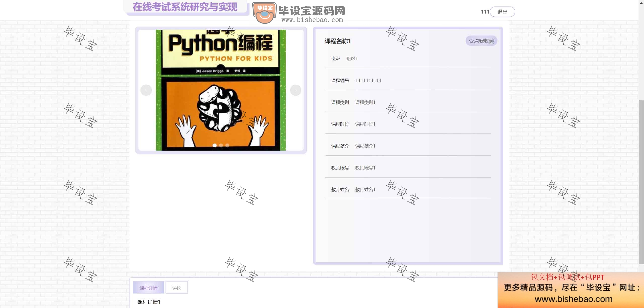Click the 退出 logout button
Image resolution: width=644 pixels, height=308 pixels.
coord(502,12)
